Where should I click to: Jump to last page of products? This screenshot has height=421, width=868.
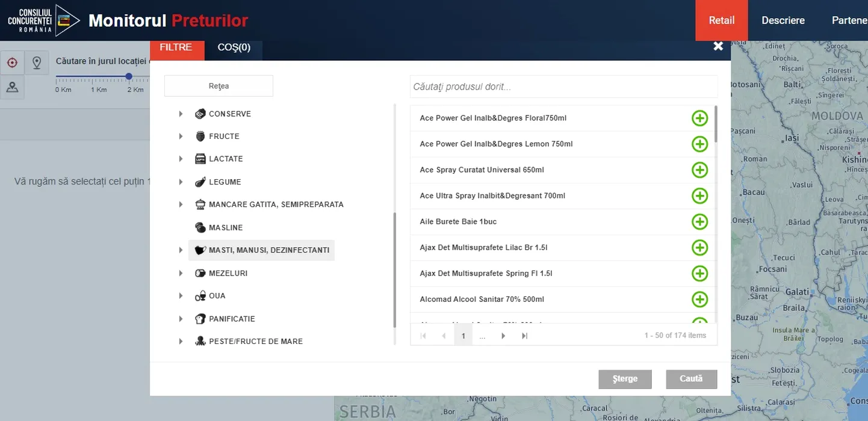click(x=524, y=336)
